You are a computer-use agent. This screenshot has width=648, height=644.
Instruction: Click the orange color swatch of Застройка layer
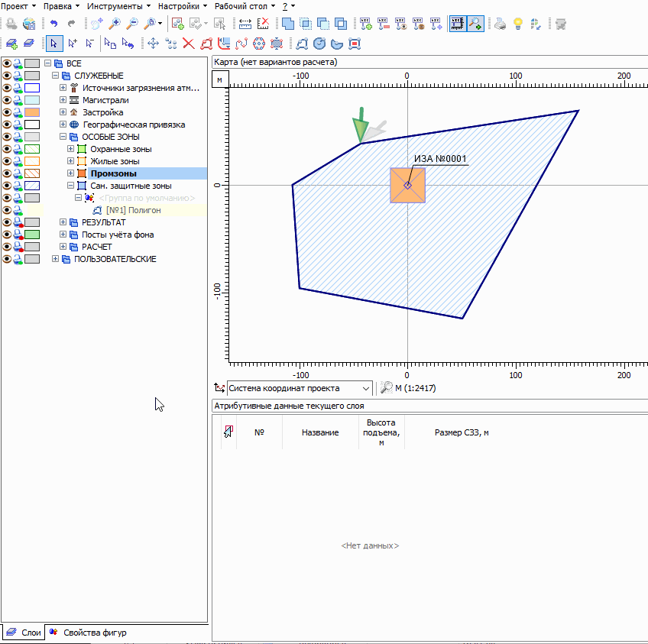[32, 112]
